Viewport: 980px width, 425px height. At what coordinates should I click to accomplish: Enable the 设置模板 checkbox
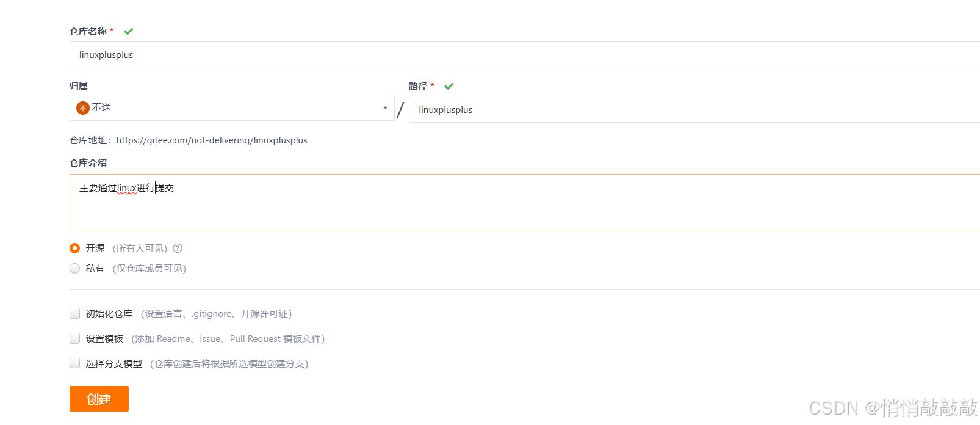[x=75, y=338]
